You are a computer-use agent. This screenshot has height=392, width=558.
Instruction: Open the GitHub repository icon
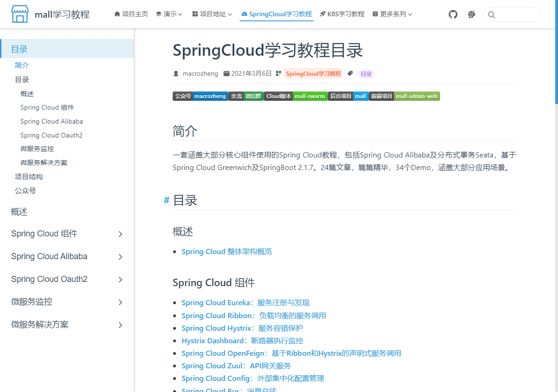pyautogui.click(x=453, y=14)
